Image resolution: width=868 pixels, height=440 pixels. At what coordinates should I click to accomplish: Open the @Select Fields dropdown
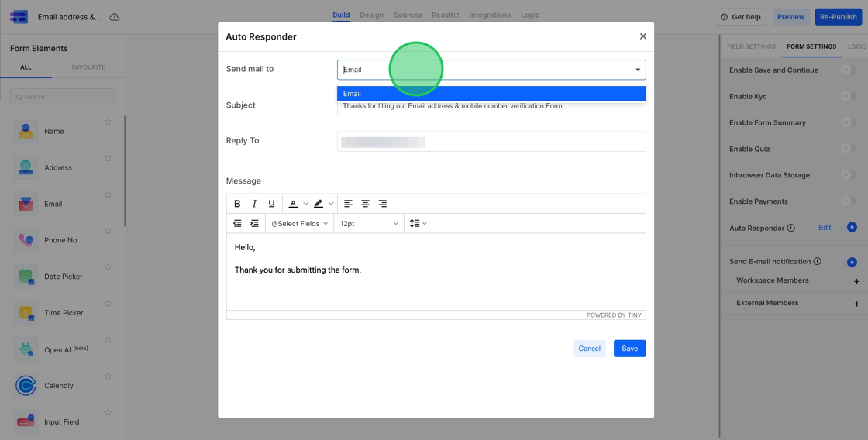coord(299,224)
